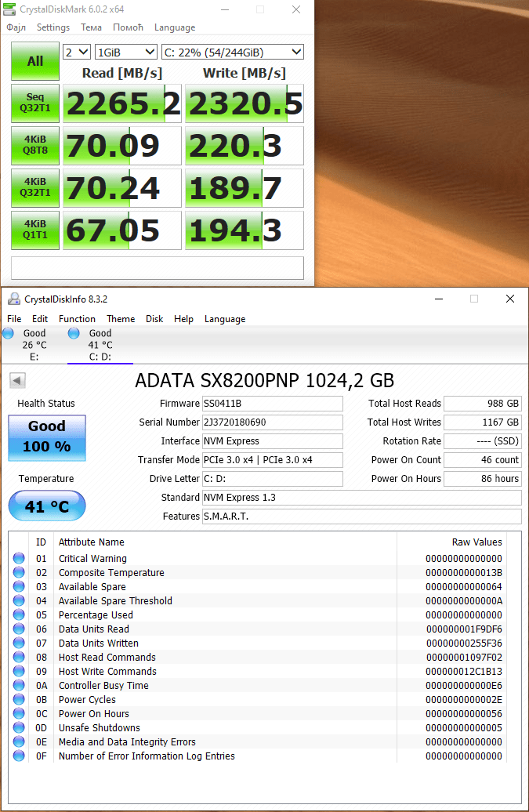Open the drive selection dropdown C: 22%
The height and width of the screenshot is (812, 529).
(x=233, y=53)
